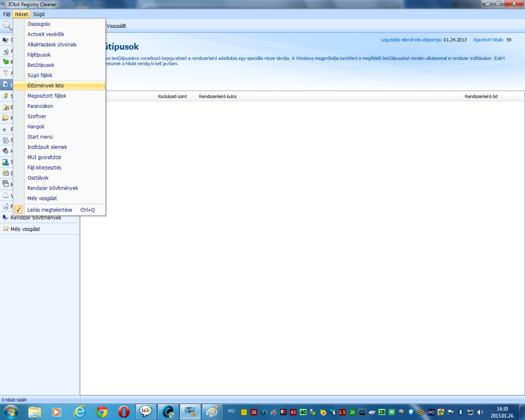Toggle the Leírás megtekintése checkmark
The image size is (525, 420).
point(18,210)
